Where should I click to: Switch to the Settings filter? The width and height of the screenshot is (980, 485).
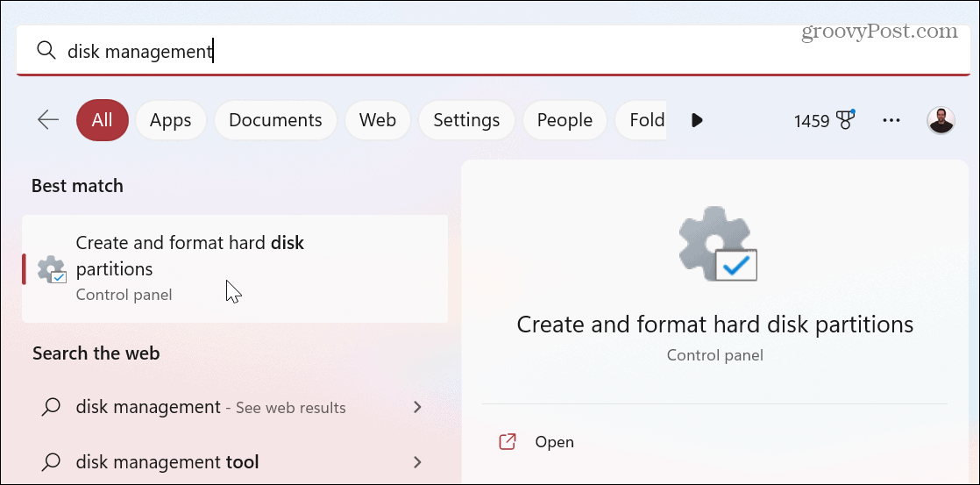[466, 120]
